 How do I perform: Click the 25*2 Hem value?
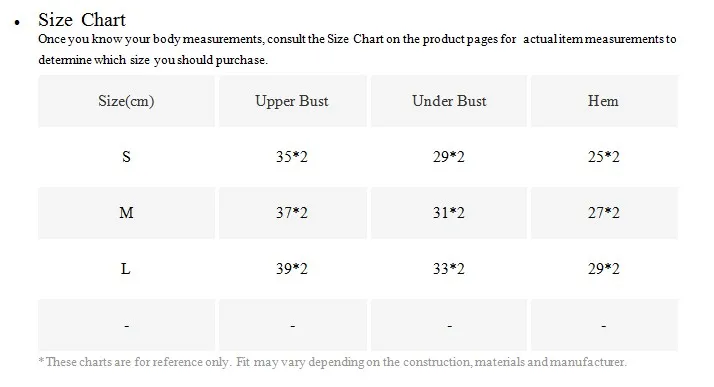coord(603,157)
